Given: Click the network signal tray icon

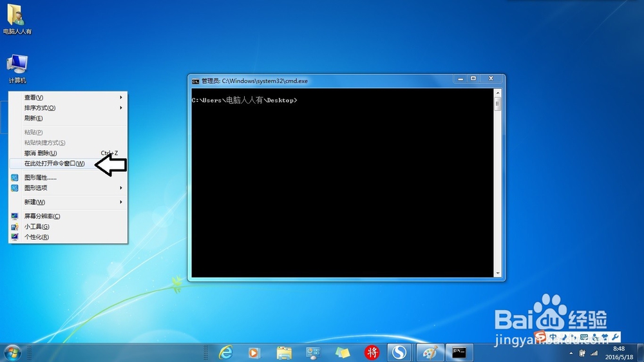Looking at the screenshot, I should point(594,353).
